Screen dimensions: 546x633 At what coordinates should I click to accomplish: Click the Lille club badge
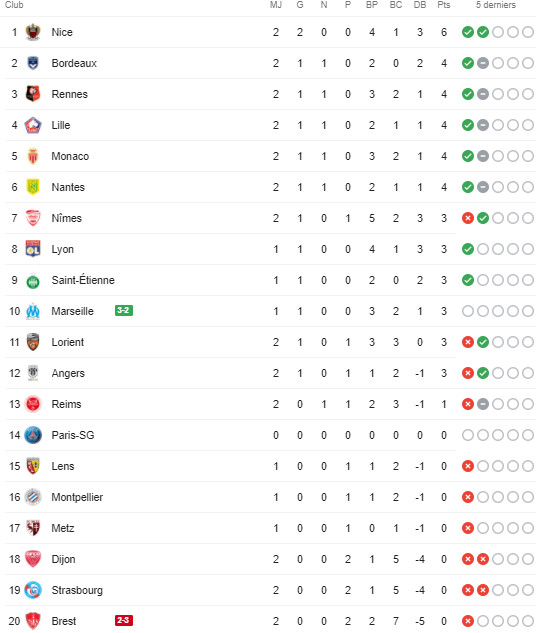[x=33, y=125]
